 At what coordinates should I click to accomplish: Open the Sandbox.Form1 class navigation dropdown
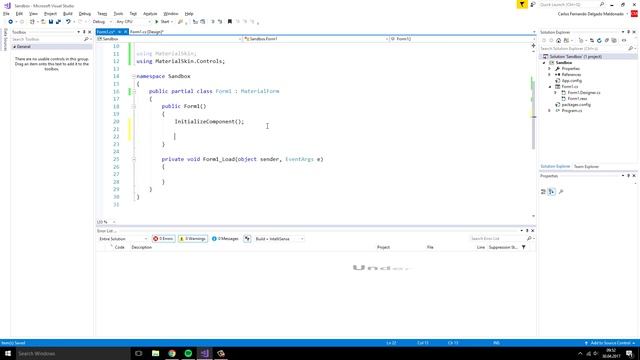(x=316, y=39)
